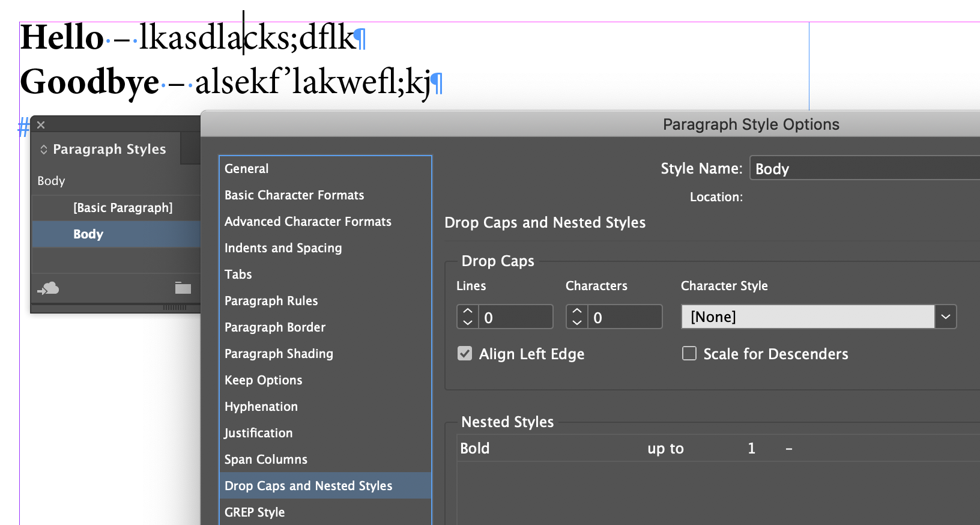Enable Scale for Descenders checkbox
Image resolution: width=980 pixels, height=525 pixels.
click(x=689, y=354)
